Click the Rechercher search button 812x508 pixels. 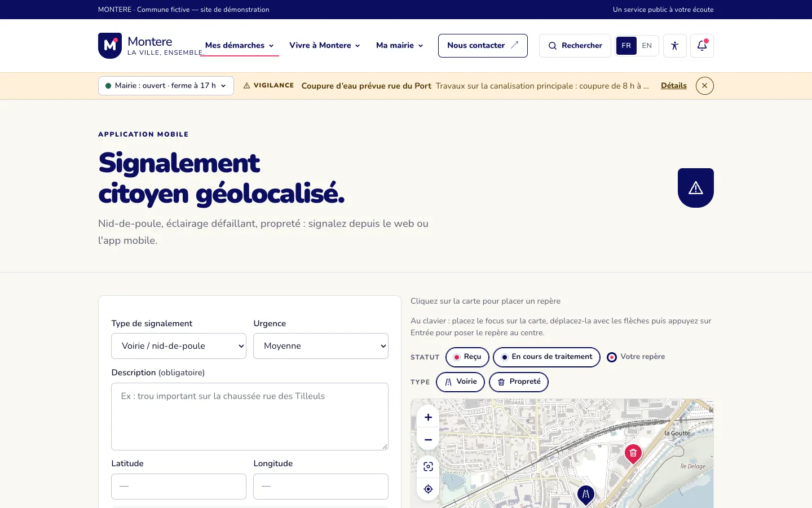pyautogui.click(x=575, y=46)
